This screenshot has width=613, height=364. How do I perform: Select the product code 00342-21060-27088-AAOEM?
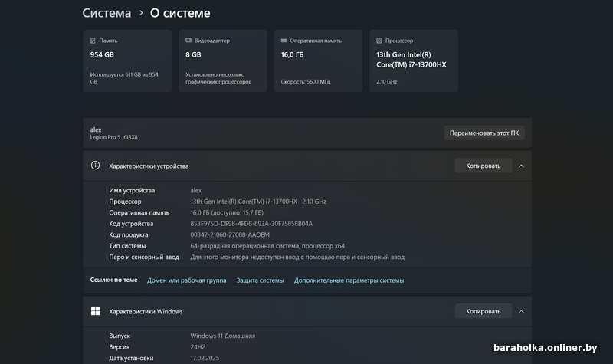pos(230,234)
